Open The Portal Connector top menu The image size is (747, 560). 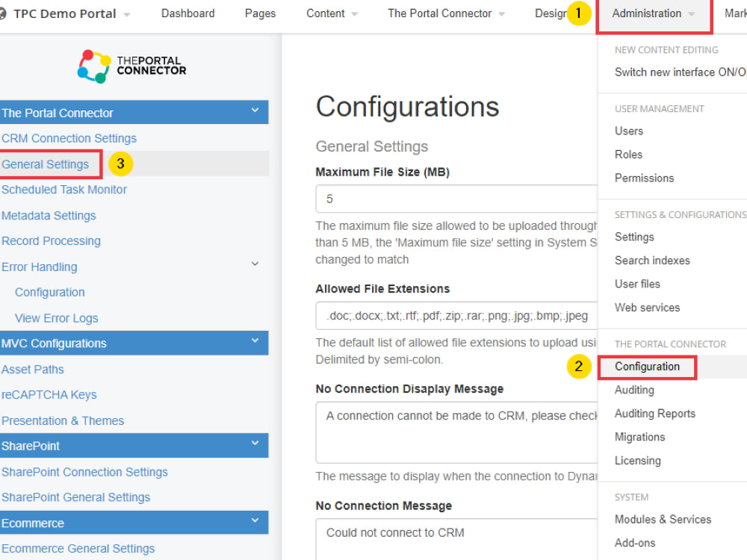tap(440, 13)
